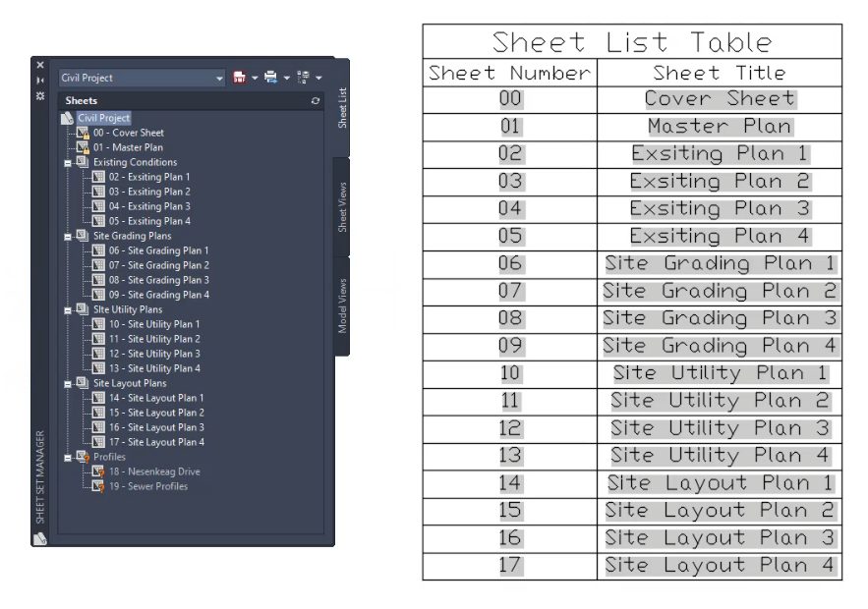
Task: Click the Sheet List Table title cell
Action: pyautogui.click(x=632, y=41)
